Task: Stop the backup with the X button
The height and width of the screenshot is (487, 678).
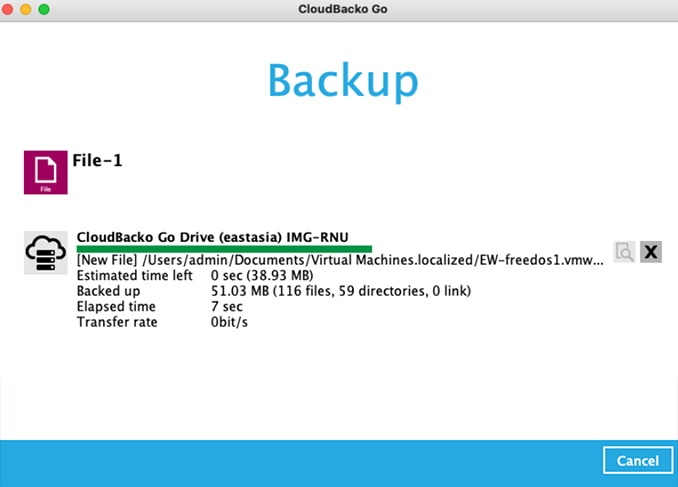Action: (651, 252)
